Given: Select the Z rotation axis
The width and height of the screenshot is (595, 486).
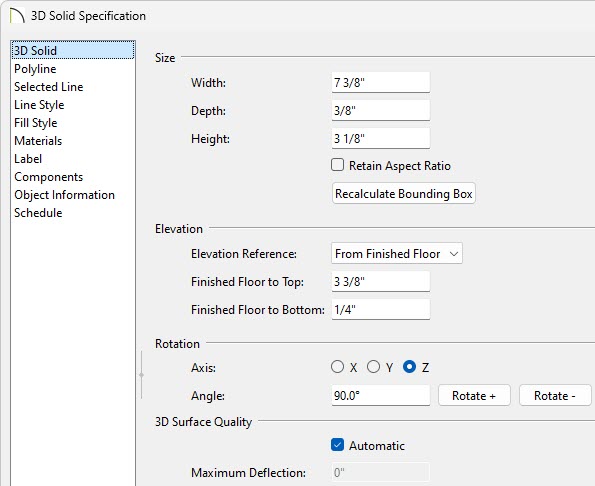Looking at the screenshot, I should pos(409,367).
